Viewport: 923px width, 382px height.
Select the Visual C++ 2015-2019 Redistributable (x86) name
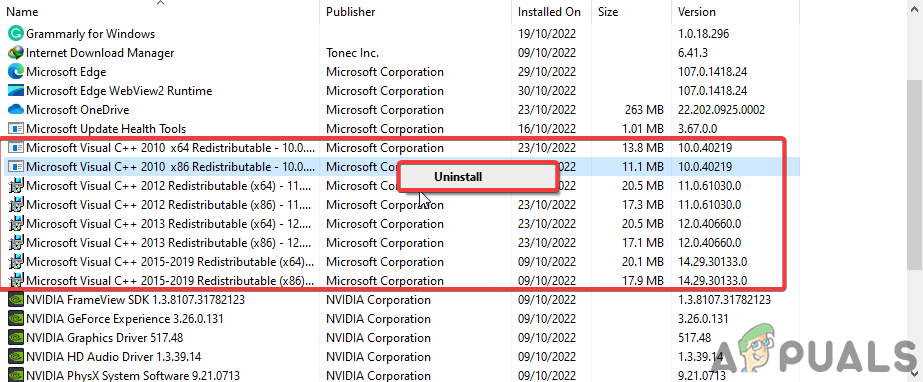[x=170, y=280]
